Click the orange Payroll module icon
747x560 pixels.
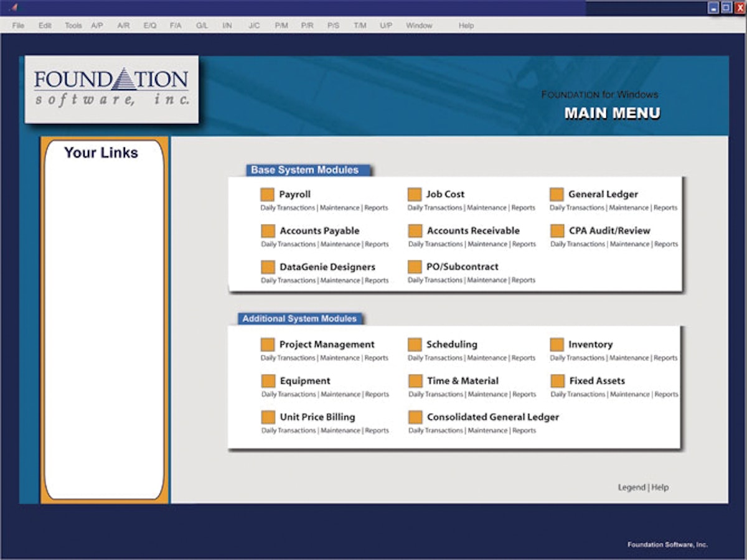pyautogui.click(x=267, y=195)
